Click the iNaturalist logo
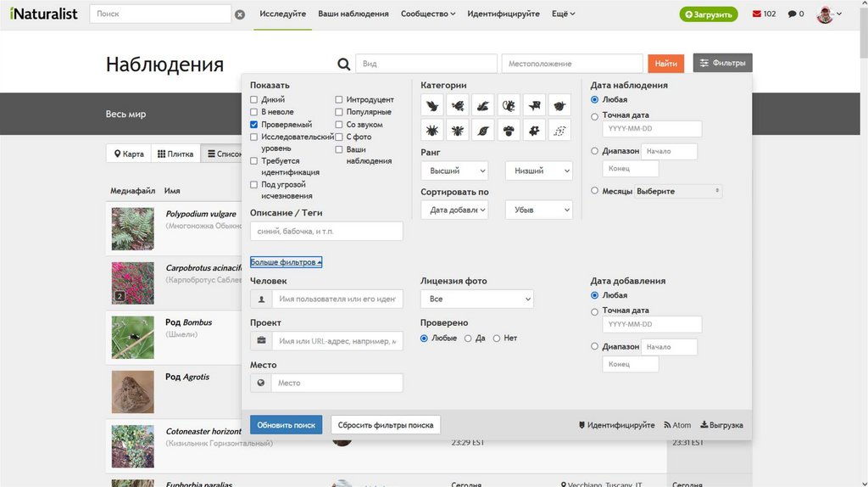 pyautogui.click(x=43, y=14)
